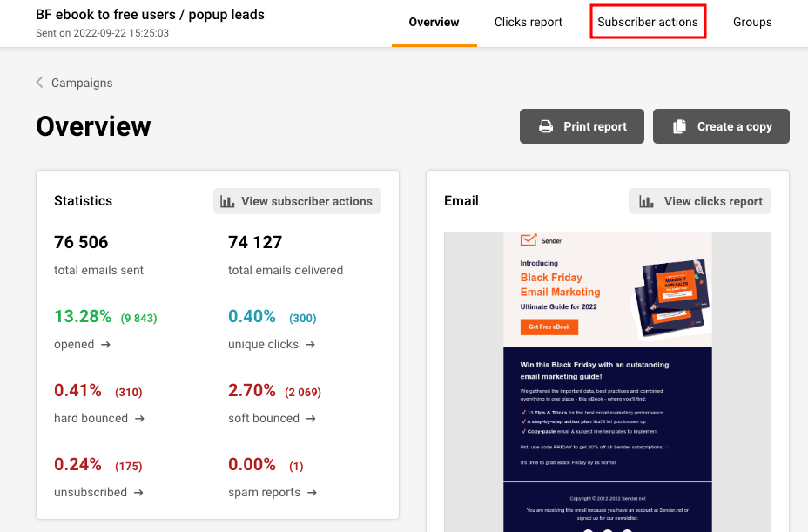
Task: Open the Clicks report tab
Action: click(529, 22)
